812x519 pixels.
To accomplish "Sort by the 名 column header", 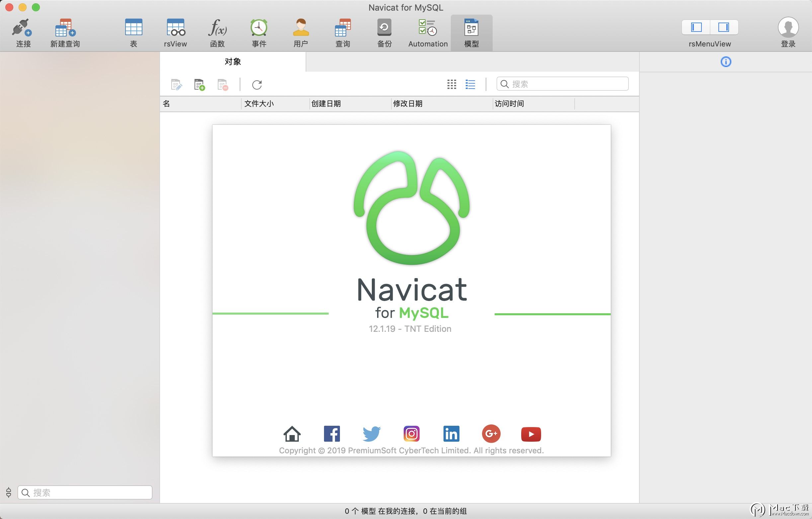I will point(201,104).
